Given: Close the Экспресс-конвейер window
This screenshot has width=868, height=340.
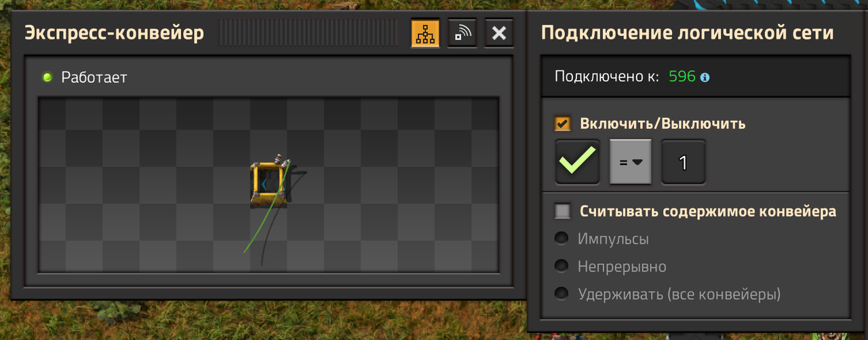Looking at the screenshot, I should pyautogui.click(x=499, y=33).
